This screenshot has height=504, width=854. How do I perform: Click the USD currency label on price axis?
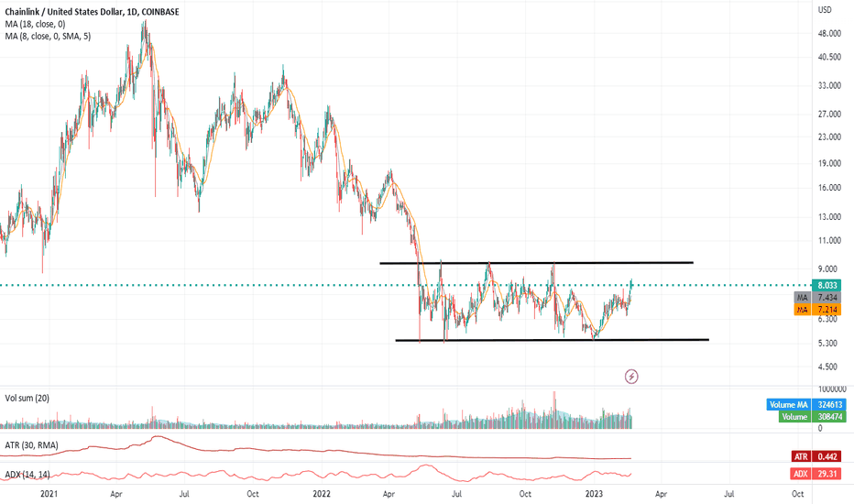pos(825,10)
